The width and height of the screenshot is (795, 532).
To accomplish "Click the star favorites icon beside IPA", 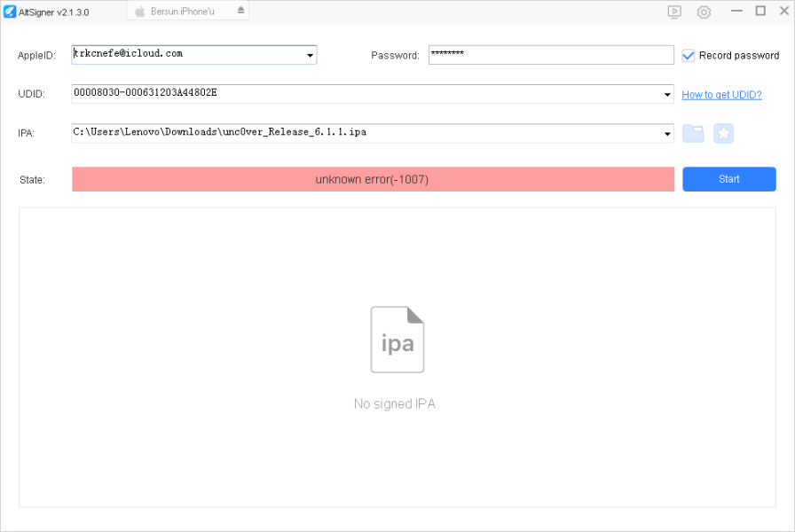I will tap(723, 133).
